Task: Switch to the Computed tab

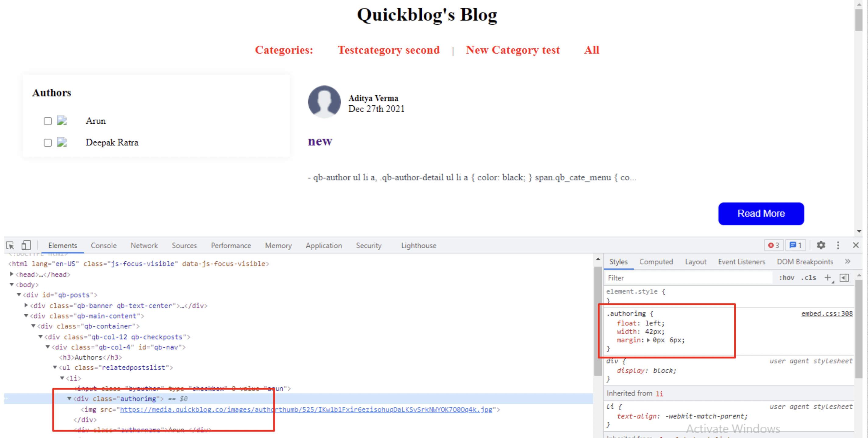Action: [656, 262]
